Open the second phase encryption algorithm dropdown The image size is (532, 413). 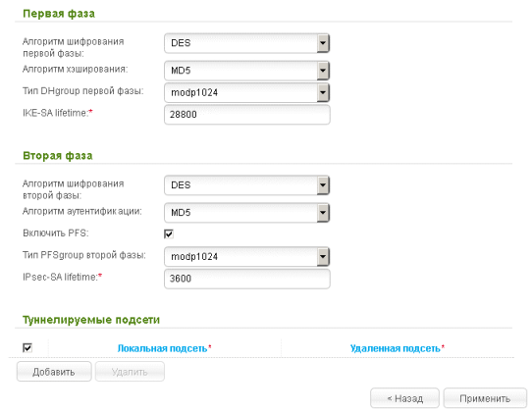click(246, 185)
